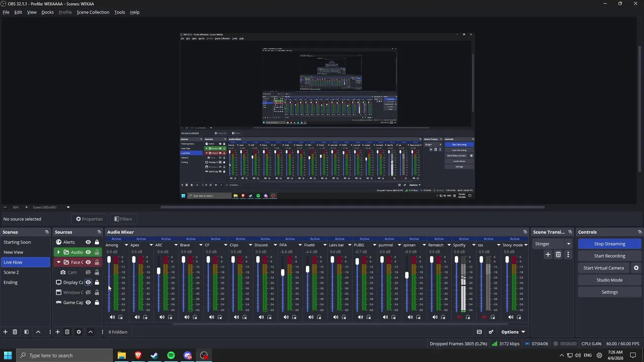Toggle lock on Game Capture source

tap(97, 303)
